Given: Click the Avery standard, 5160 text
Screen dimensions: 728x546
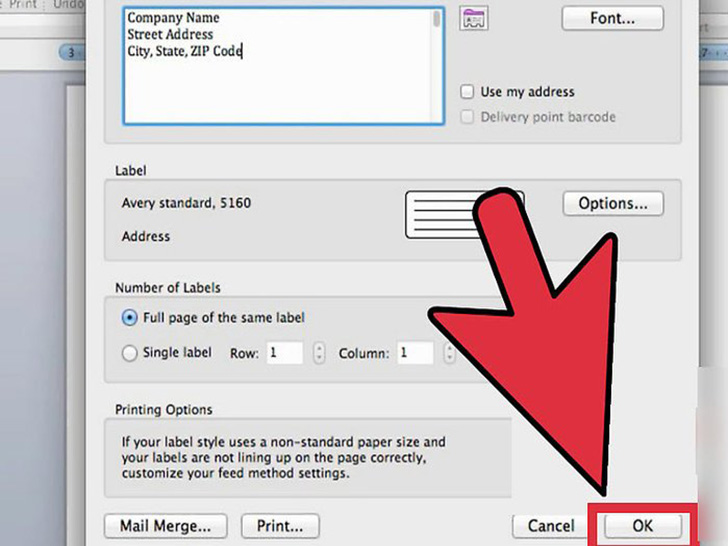Looking at the screenshot, I should (x=186, y=203).
